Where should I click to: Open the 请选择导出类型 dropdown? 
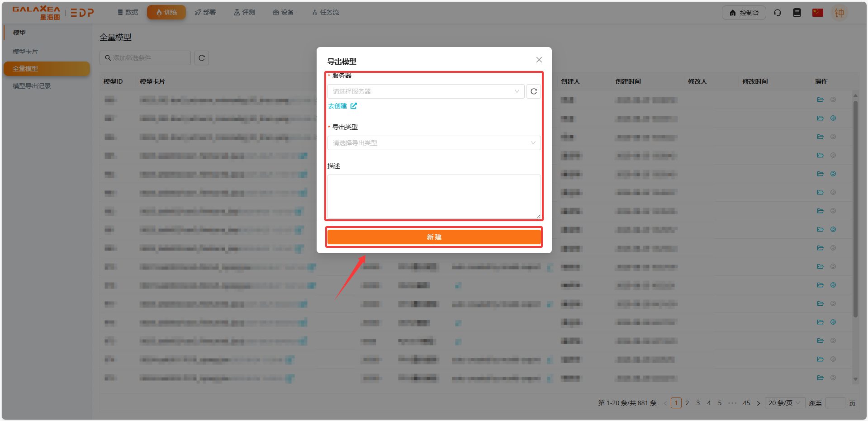tap(433, 143)
